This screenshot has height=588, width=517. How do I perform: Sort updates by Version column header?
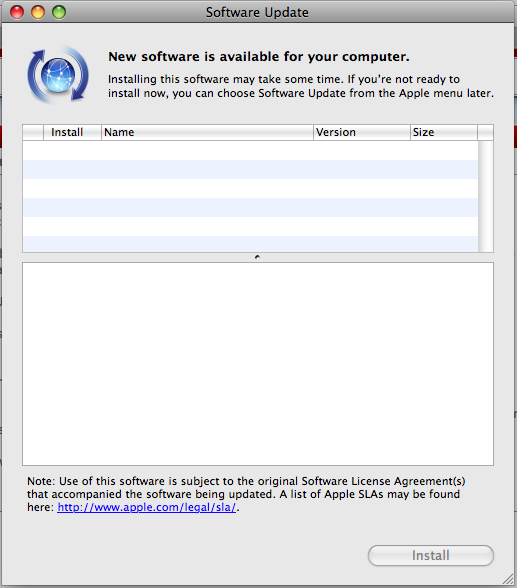tap(361, 132)
